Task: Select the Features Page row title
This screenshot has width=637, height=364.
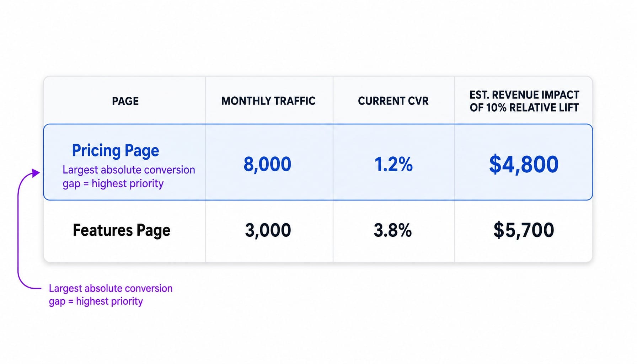Action: click(x=122, y=230)
